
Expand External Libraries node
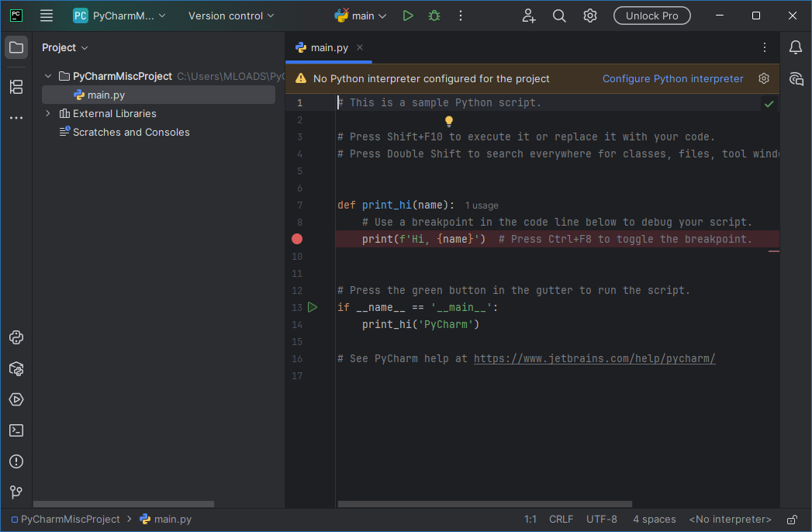pos(48,113)
